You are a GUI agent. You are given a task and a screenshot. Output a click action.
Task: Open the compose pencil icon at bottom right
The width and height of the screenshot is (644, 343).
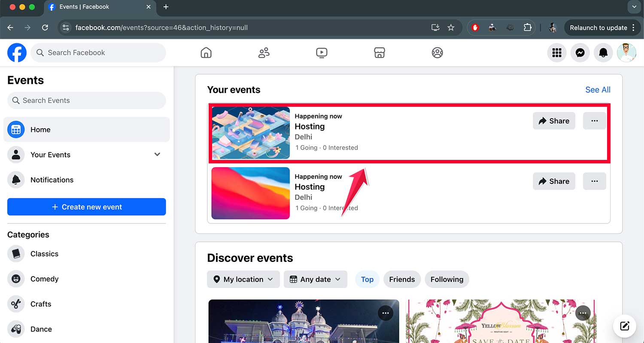click(625, 326)
